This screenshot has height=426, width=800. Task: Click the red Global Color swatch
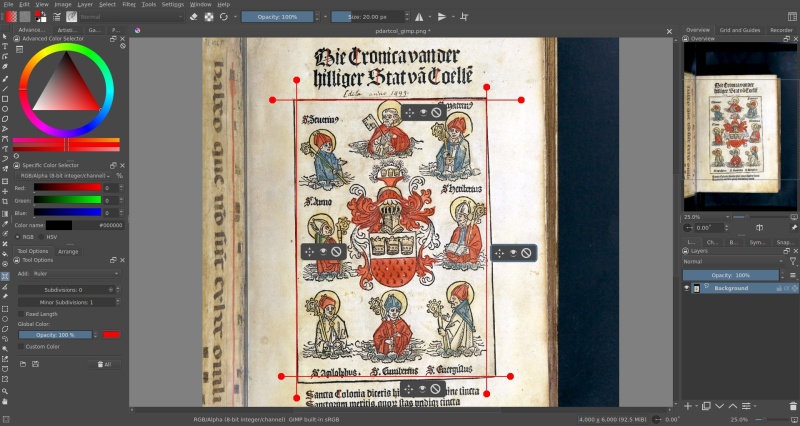pyautogui.click(x=111, y=335)
